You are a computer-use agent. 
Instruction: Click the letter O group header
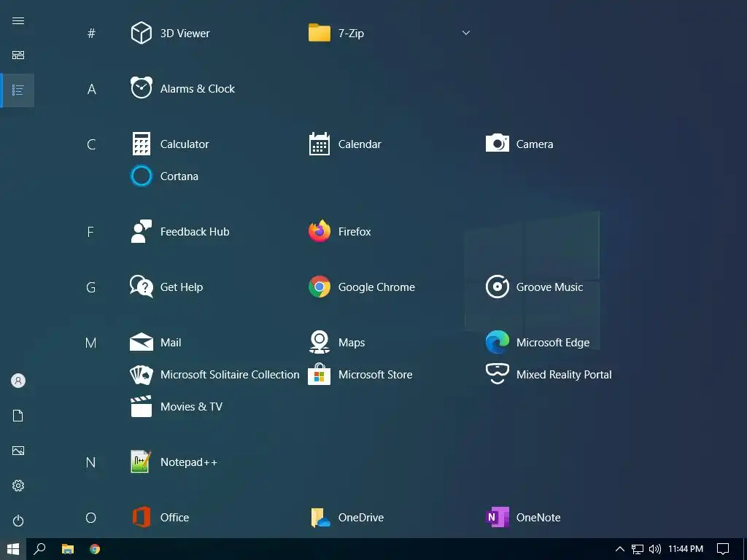tap(90, 518)
